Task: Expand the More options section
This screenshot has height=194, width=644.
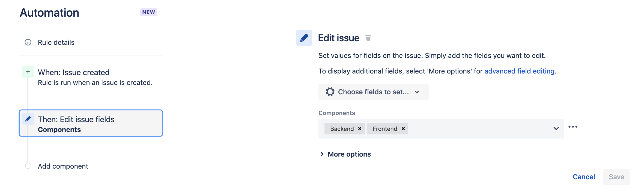Action: point(345,154)
